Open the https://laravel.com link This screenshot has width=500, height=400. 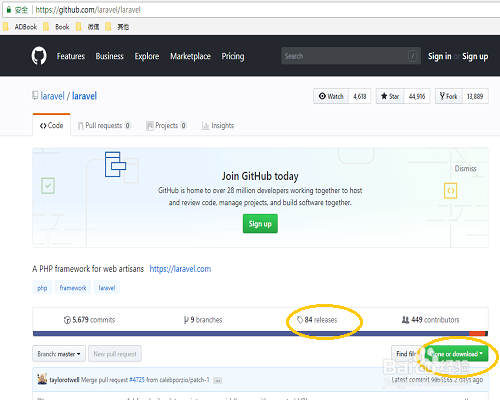[x=180, y=269]
